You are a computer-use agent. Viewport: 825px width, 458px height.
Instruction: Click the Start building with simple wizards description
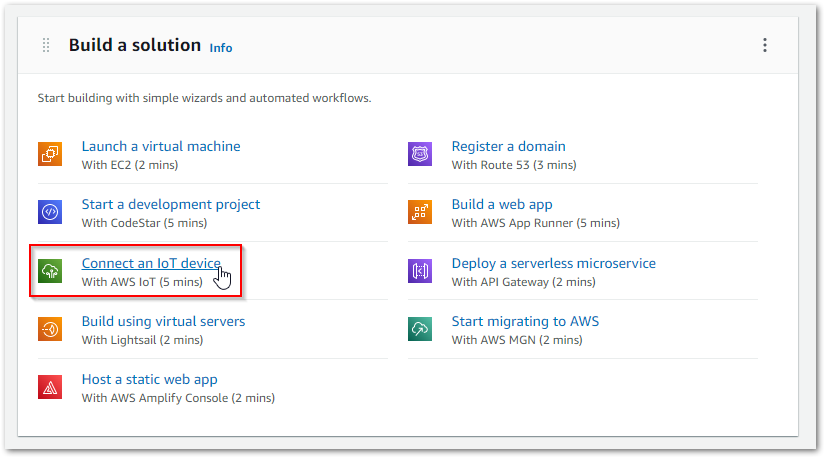[x=204, y=98]
